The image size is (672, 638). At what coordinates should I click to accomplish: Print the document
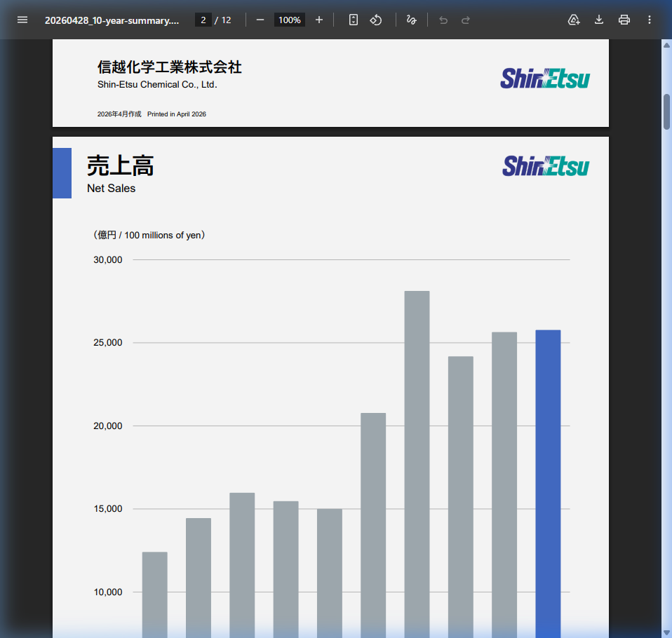click(x=624, y=20)
